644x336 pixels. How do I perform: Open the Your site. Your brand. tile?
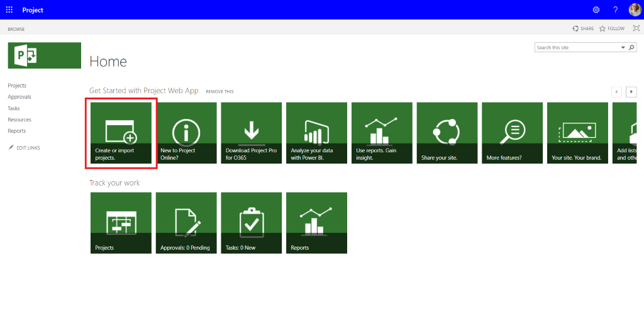tap(577, 133)
